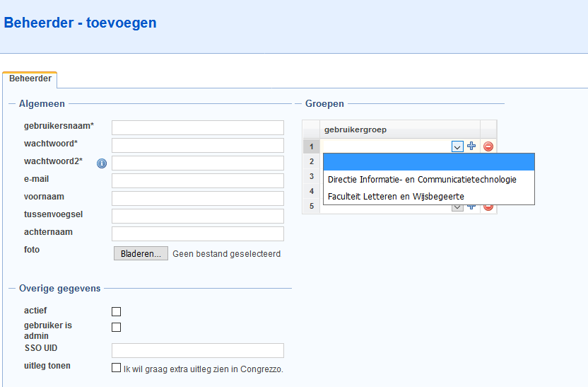Check the gebruiker is admin box
Image resolution: width=588 pixels, height=387 pixels.
coord(116,328)
